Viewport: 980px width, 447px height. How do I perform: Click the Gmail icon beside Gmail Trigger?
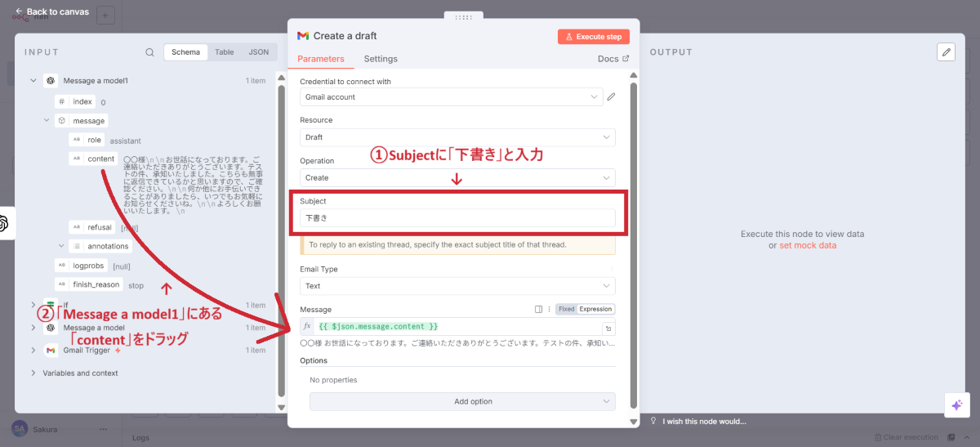pos(51,350)
